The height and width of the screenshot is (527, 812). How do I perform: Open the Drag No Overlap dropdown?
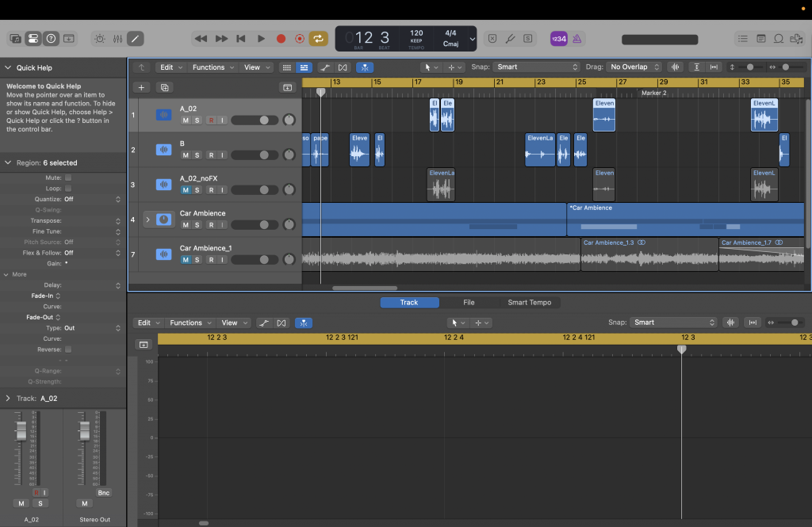pos(633,67)
